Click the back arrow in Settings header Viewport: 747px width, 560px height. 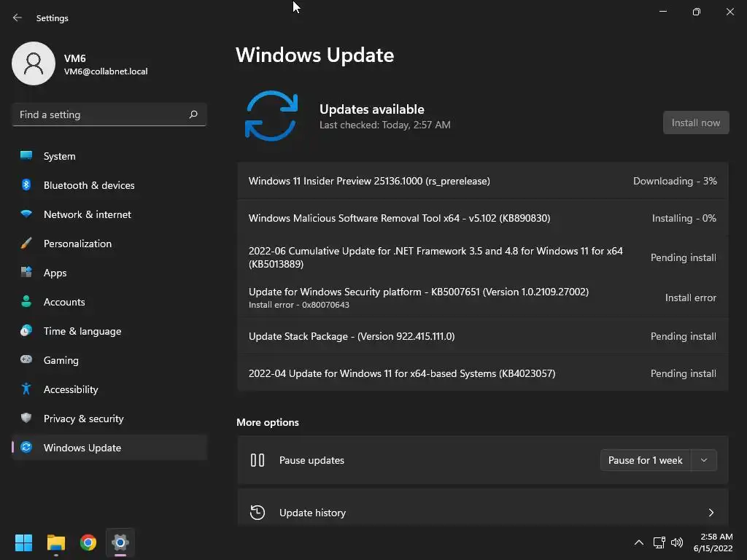pyautogui.click(x=18, y=18)
